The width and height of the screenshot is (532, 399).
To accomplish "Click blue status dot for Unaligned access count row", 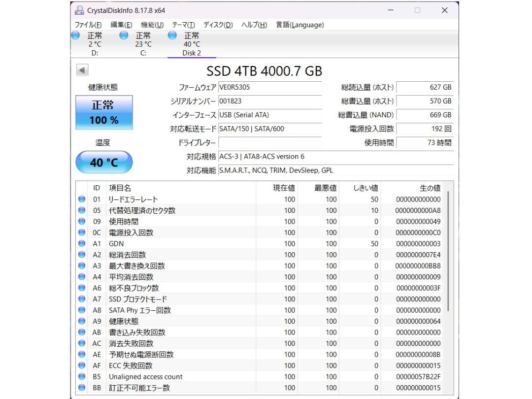I will pyautogui.click(x=82, y=377).
